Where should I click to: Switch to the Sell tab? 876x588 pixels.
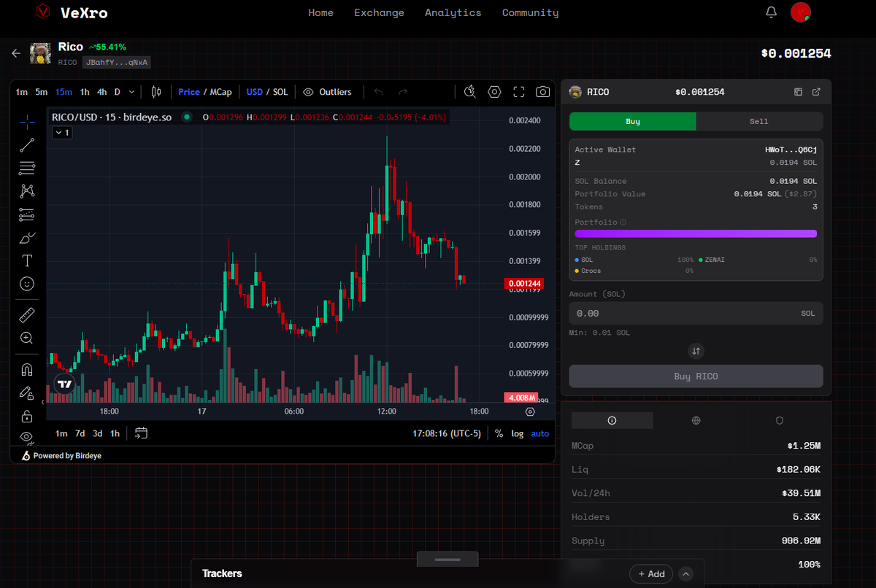pos(759,121)
